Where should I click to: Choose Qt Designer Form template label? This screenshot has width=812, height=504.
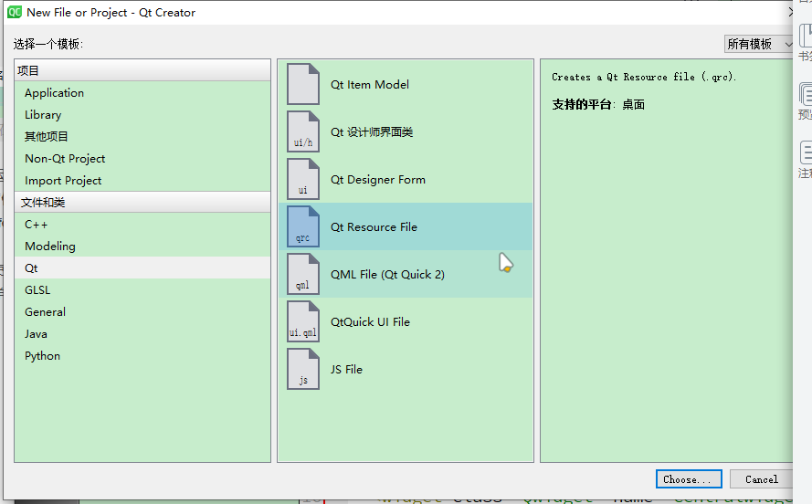pyautogui.click(x=378, y=180)
